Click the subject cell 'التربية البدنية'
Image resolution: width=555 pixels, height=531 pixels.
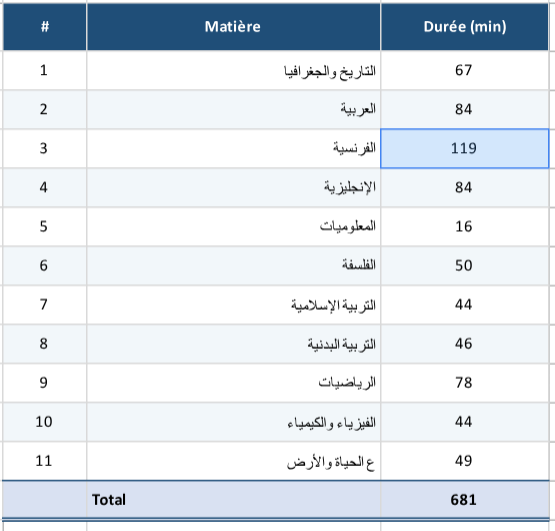[234, 344]
